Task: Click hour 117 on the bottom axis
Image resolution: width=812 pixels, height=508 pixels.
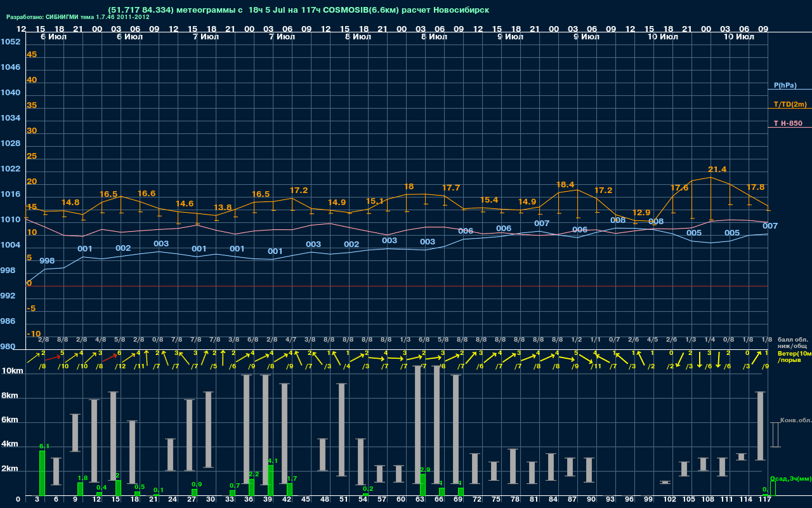Action: [x=764, y=500]
